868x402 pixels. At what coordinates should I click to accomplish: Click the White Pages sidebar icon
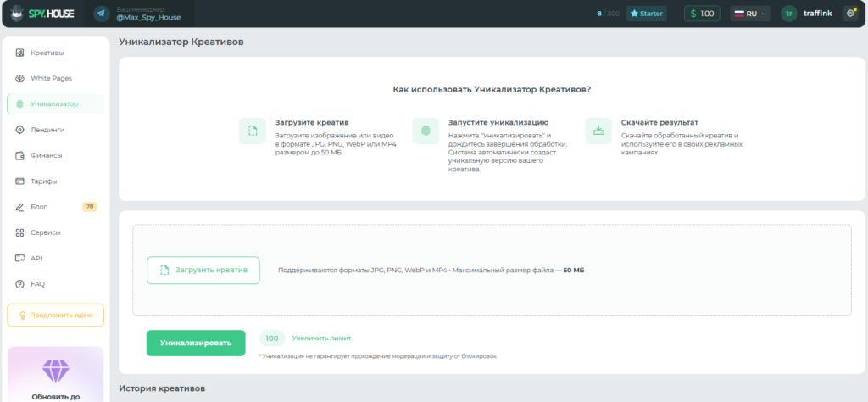pos(20,79)
